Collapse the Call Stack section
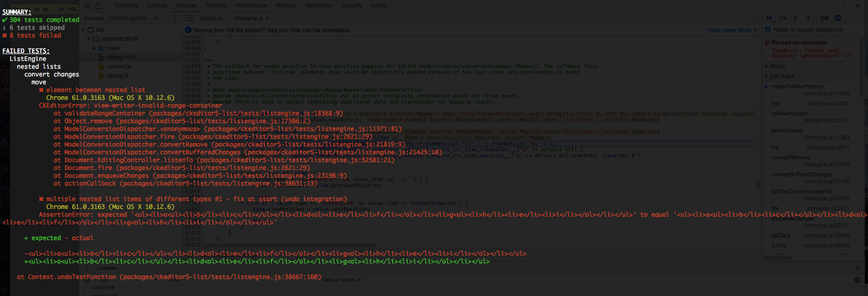 tap(766, 77)
